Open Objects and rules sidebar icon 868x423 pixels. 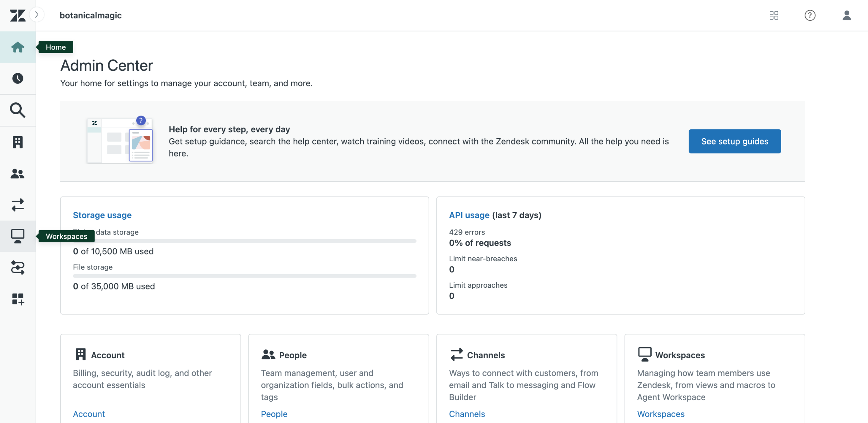click(x=18, y=268)
